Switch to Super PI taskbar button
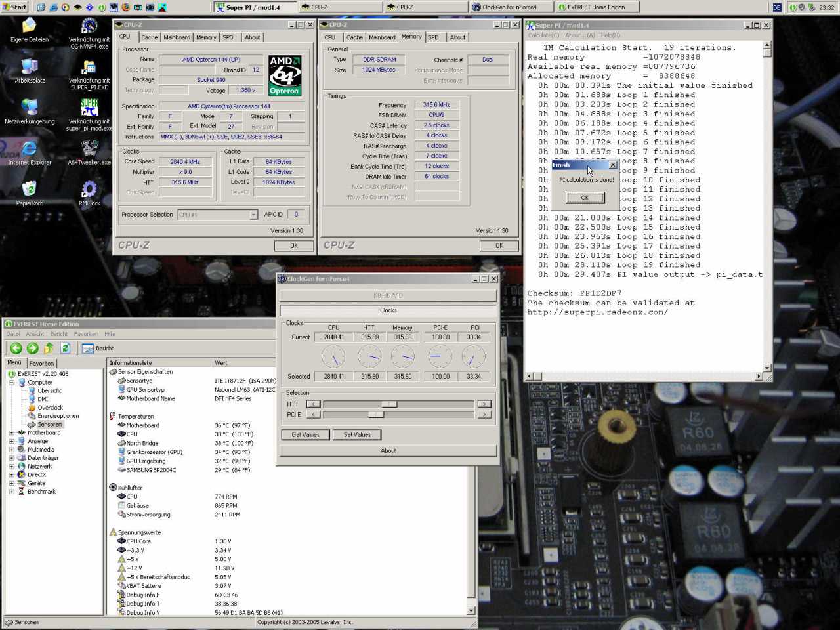The height and width of the screenshot is (630, 840). pyautogui.click(x=255, y=7)
